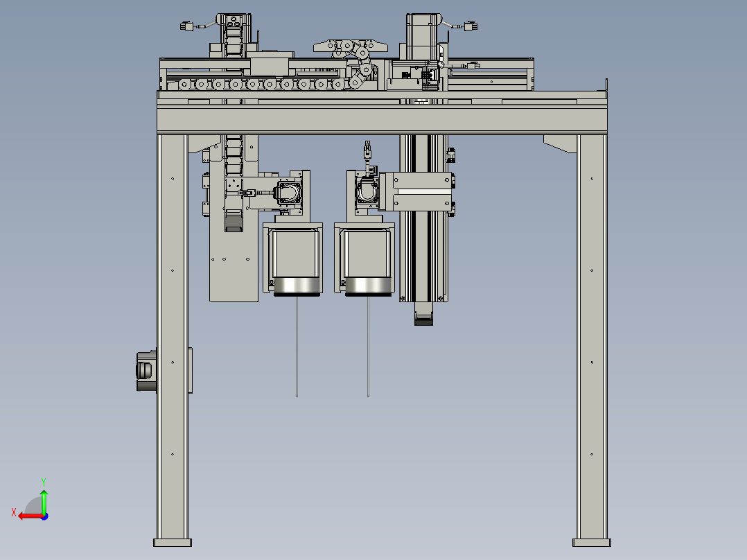Select the top-left cable connector plug
Image resolution: width=747 pixels, height=560 pixels.
click(x=187, y=26)
